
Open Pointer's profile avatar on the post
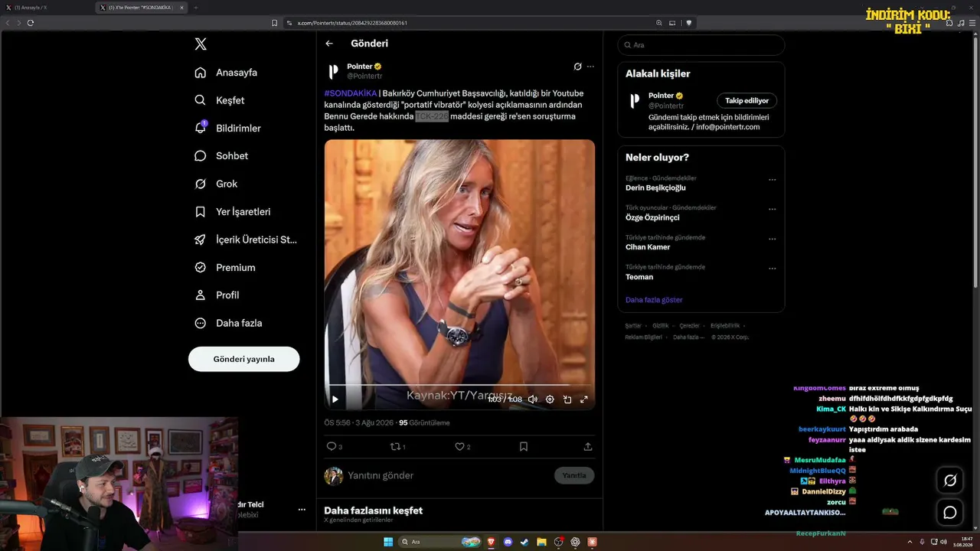[333, 71]
